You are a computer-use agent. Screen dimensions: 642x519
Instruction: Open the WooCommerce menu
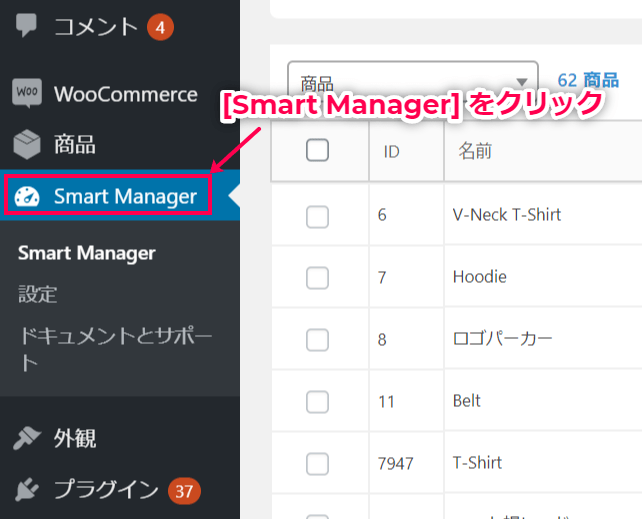(126, 94)
